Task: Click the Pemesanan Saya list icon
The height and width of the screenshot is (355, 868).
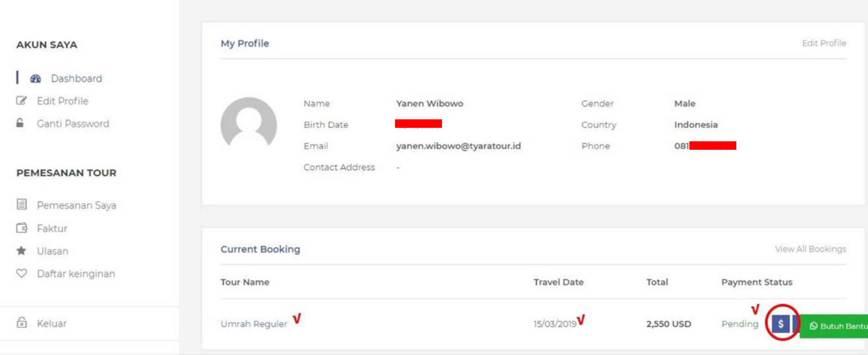Action: point(21,204)
